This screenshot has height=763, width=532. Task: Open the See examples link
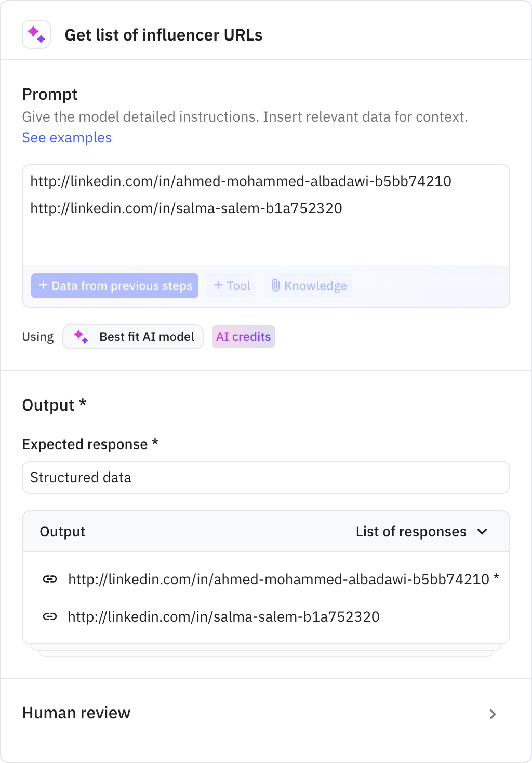coord(66,138)
